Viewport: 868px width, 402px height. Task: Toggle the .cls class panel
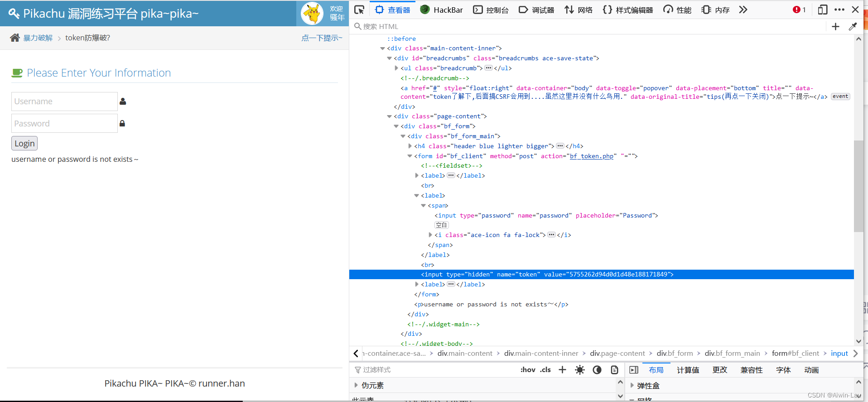pyautogui.click(x=545, y=370)
